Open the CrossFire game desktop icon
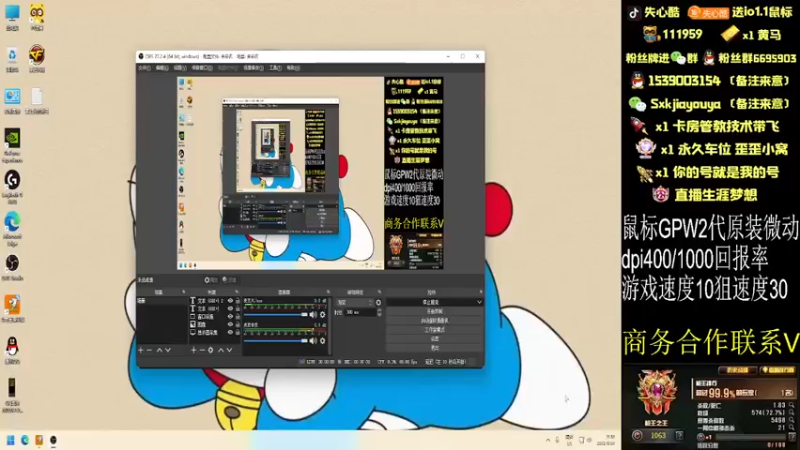The height and width of the screenshot is (450, 800). pos(37,59)
